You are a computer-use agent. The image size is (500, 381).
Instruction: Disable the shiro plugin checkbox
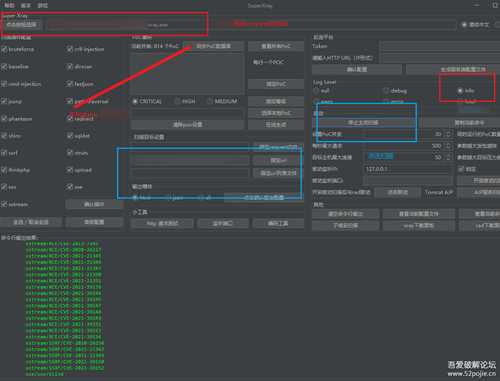pos(4,136)
